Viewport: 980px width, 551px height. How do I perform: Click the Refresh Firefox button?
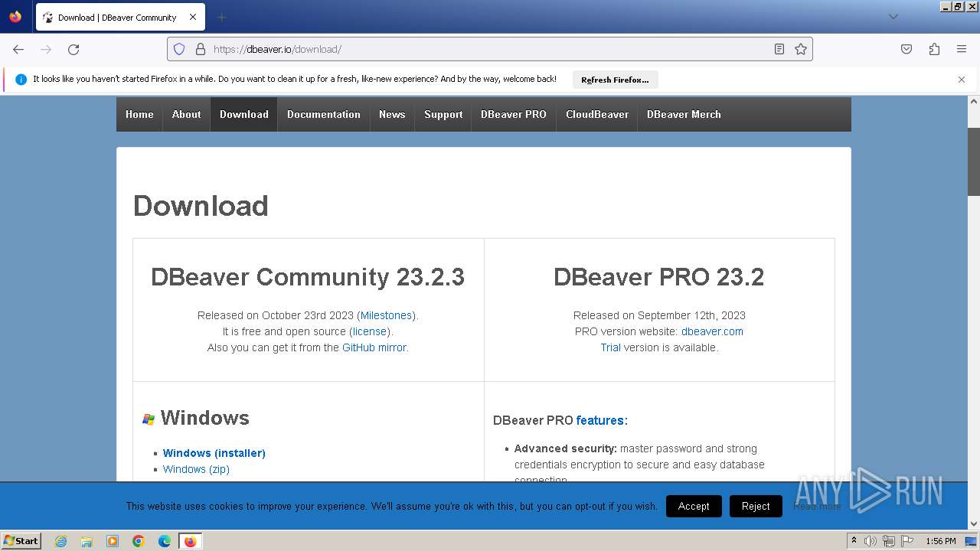pos(615,80)
